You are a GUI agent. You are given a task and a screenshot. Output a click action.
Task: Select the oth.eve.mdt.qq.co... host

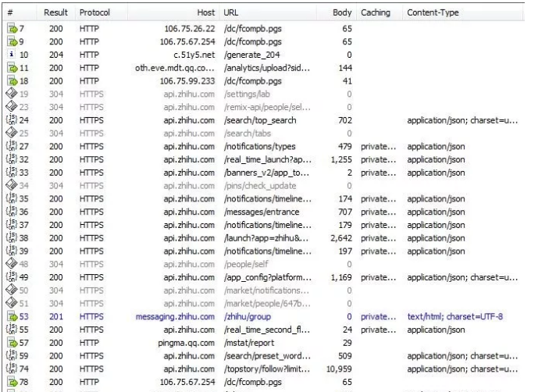point(175,68)
